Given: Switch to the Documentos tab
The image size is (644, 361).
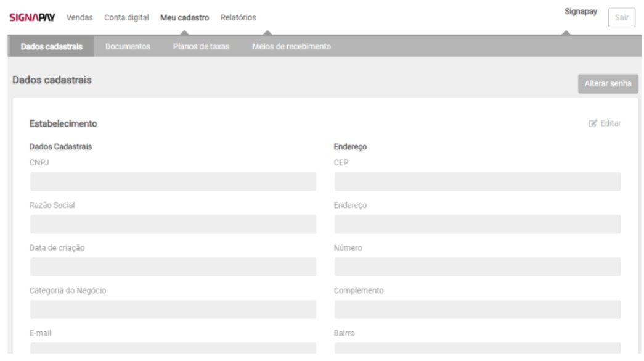Looking at the screenshot, I should [128, 47].
